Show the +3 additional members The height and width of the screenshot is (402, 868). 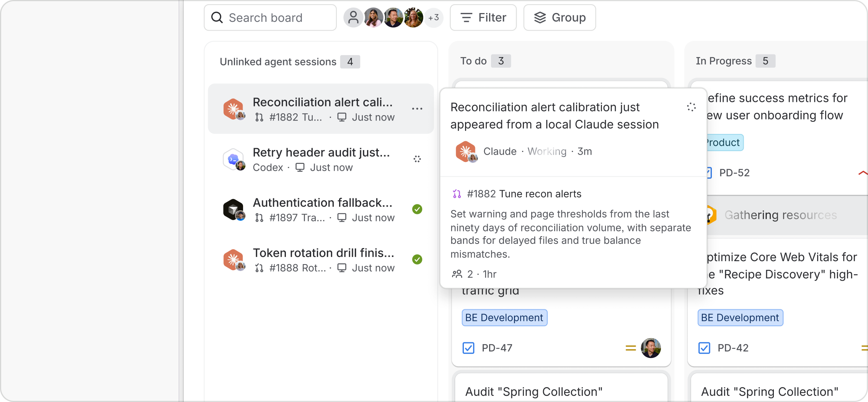click(434, 18)
